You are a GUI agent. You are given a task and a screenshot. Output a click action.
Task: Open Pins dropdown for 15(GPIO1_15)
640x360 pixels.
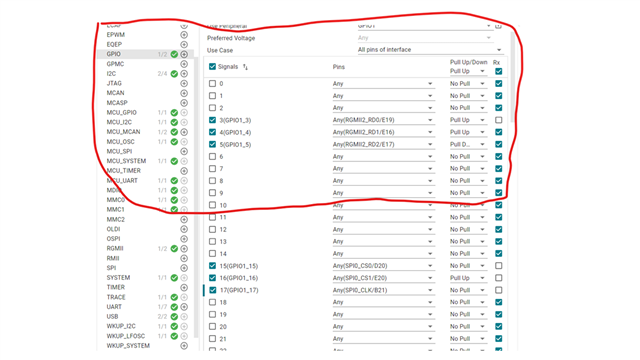click(383, 266)
